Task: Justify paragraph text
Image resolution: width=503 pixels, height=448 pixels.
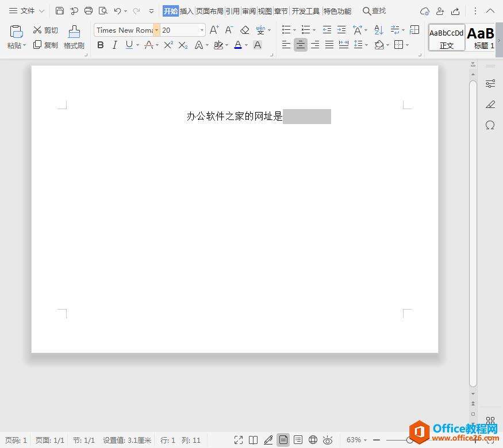Action: tap(329, 45)
